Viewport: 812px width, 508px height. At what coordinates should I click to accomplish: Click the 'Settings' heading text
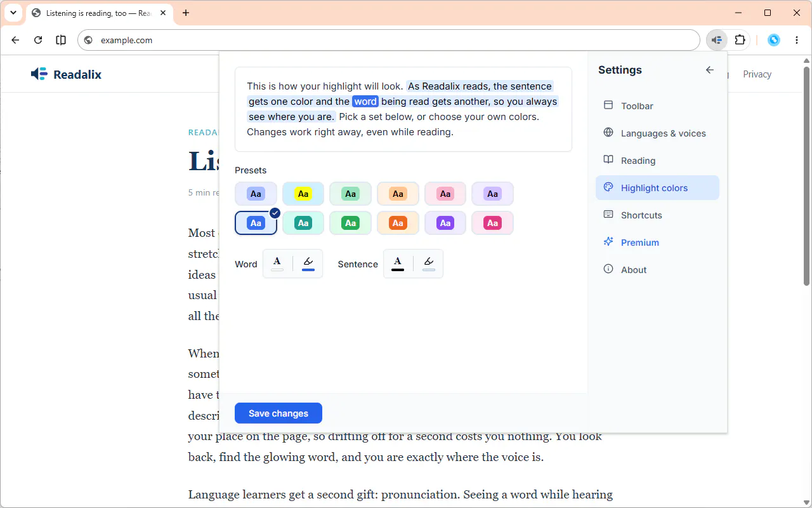tap(620, 70)
